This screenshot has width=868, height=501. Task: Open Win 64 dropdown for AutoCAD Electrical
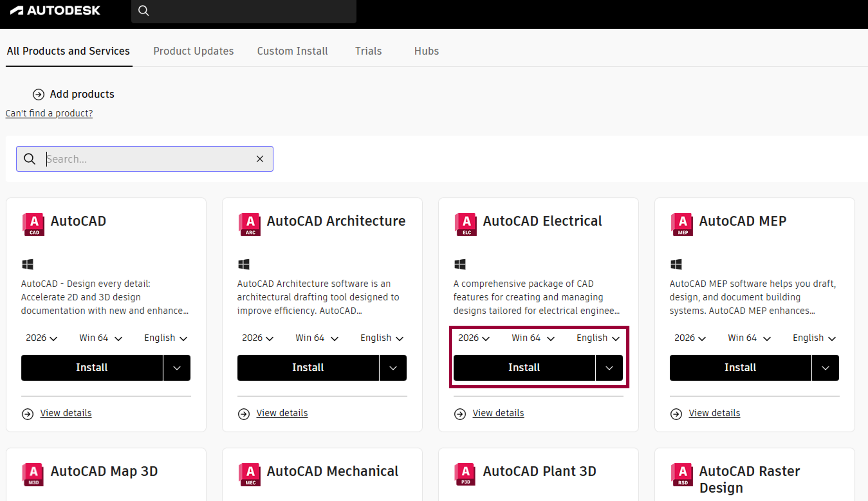(x=533, y=338)
